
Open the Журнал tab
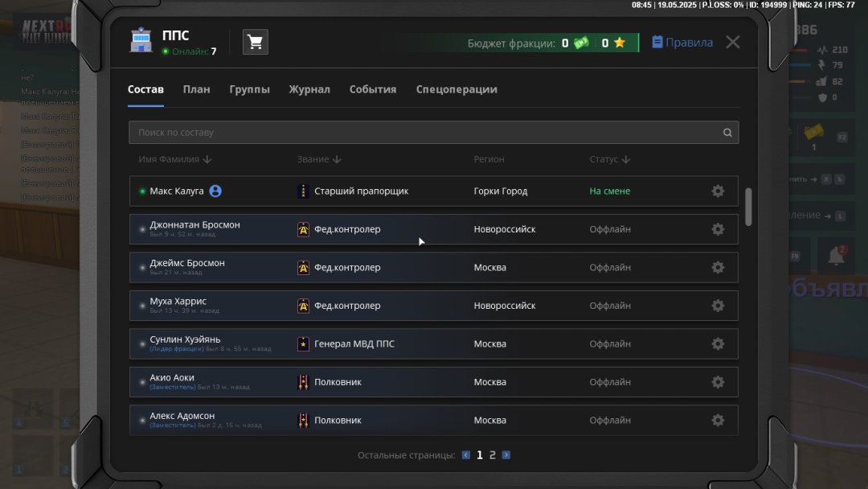click(x=309, y=89)
